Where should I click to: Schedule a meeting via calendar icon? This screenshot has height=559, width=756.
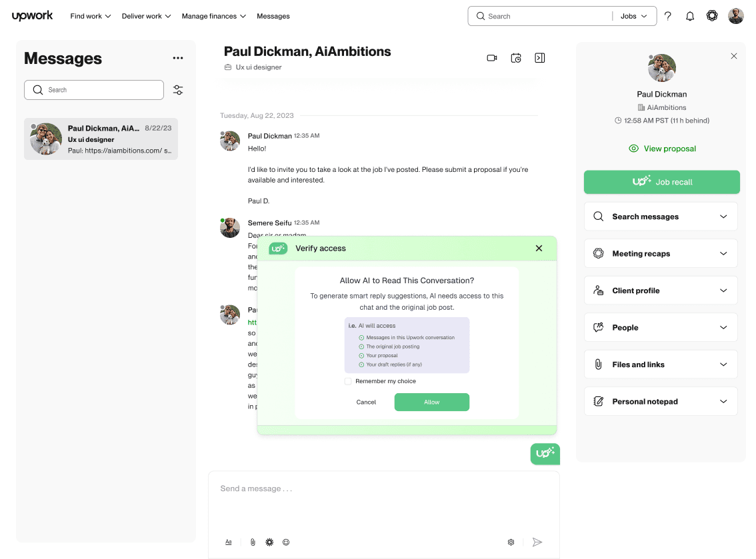[516, 58]
